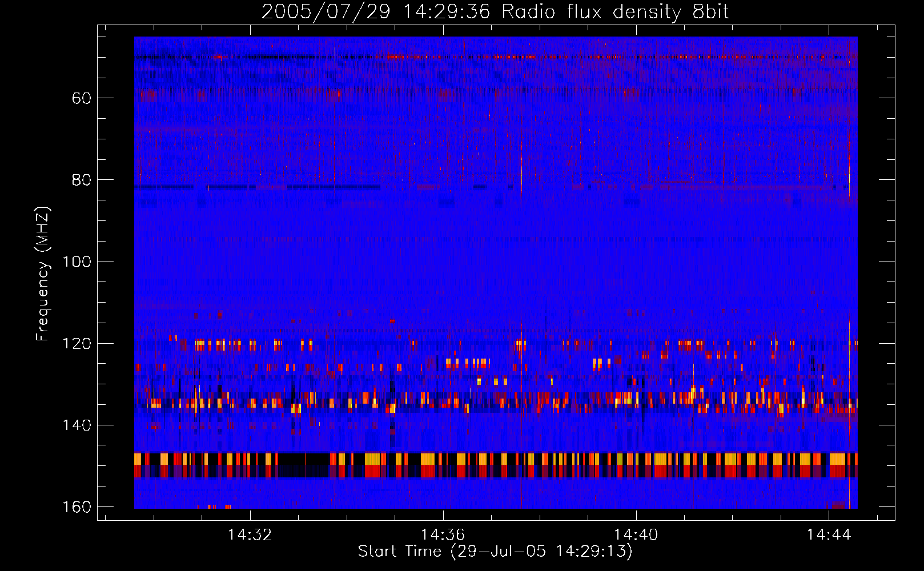Click the 80 frequency tick label
The height and width of the screenshot is (571, 924).
(82, 180)
